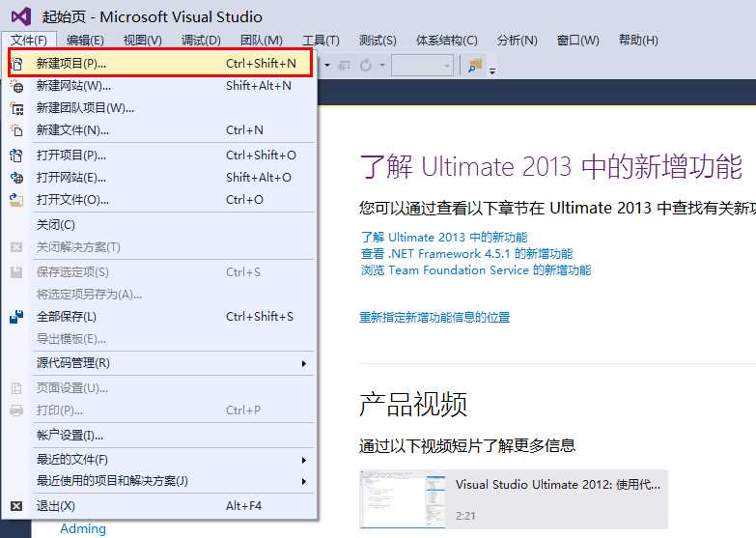Click the 新建文件 document icon
The width and height of the screenshot is (756, 538).
[x=16, y=130]
